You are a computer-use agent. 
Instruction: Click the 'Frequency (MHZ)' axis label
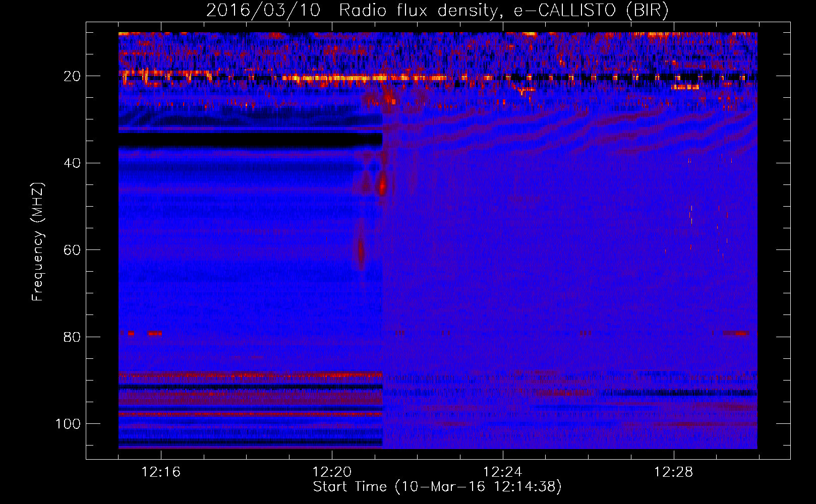tap(38, 241)
